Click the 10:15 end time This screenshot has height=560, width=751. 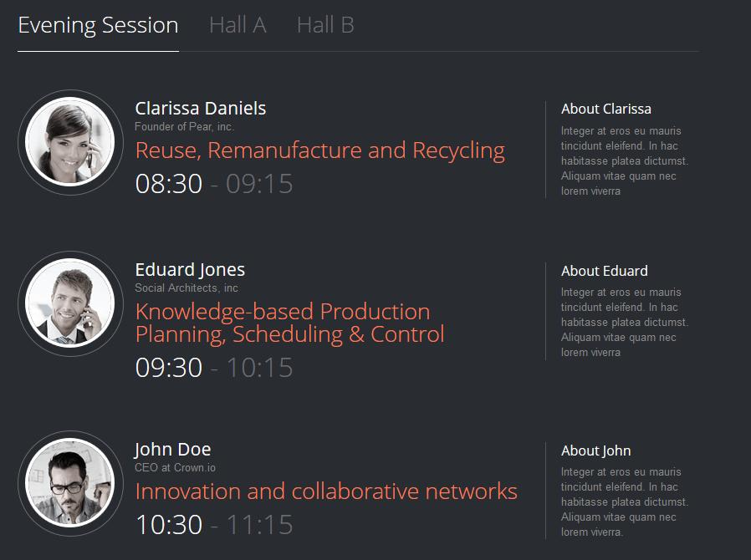pos(259,368)
